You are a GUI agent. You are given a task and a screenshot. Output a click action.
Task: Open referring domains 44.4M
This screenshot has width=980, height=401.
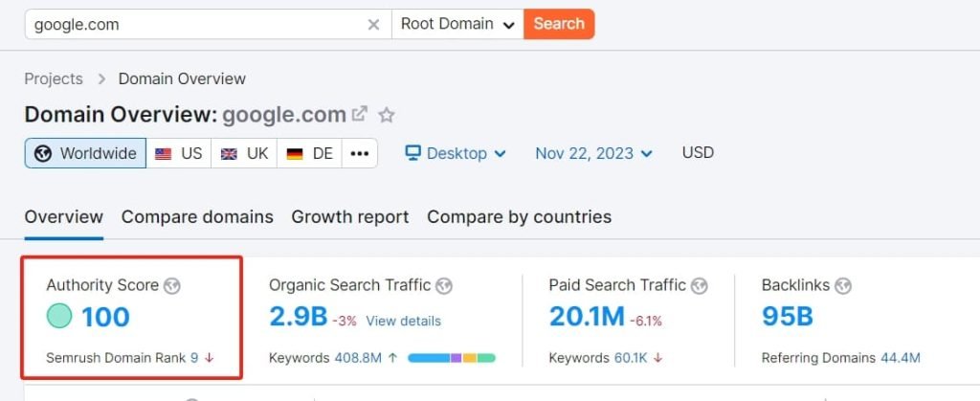point(900,358)
